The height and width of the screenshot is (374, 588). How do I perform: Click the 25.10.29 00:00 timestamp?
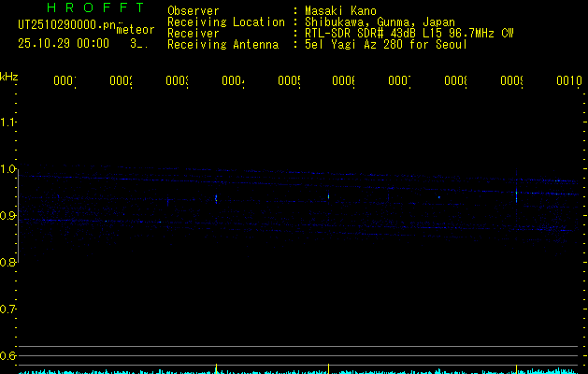pos(64,44)
